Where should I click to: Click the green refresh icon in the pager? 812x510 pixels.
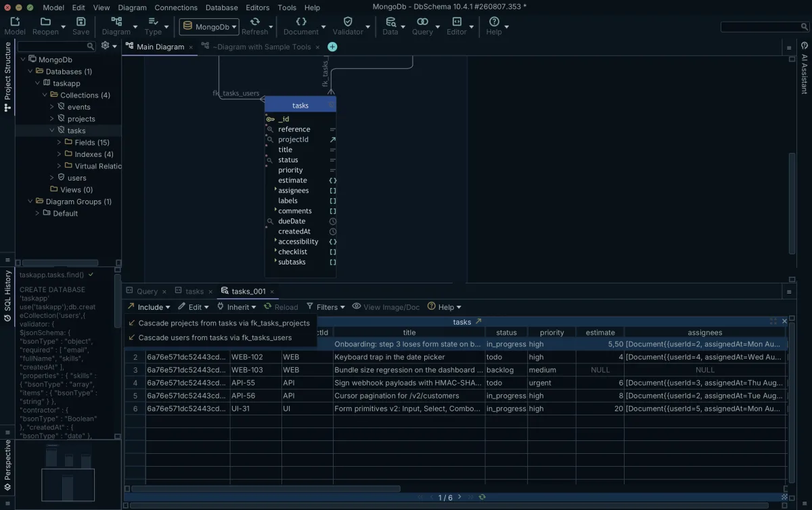tap(482, 497)
